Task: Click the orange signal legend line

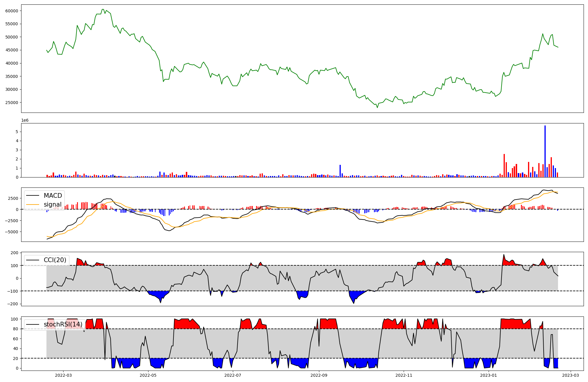Action: [33, 205]
